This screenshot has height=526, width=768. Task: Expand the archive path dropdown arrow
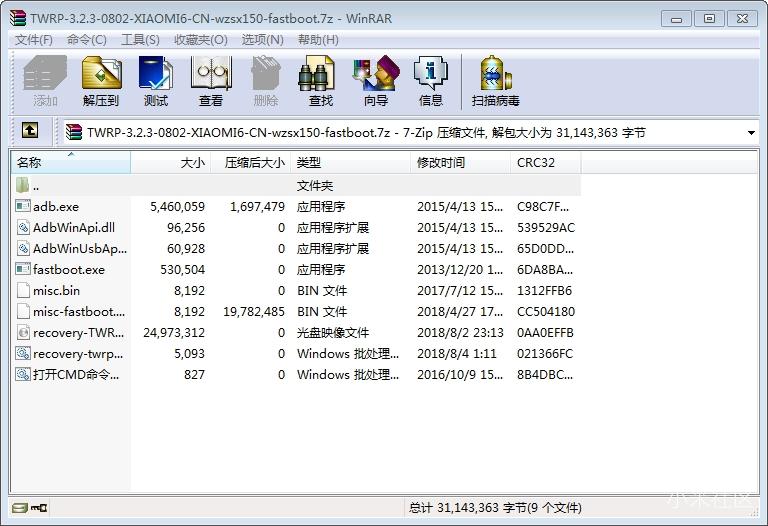(x=751, y=133)
